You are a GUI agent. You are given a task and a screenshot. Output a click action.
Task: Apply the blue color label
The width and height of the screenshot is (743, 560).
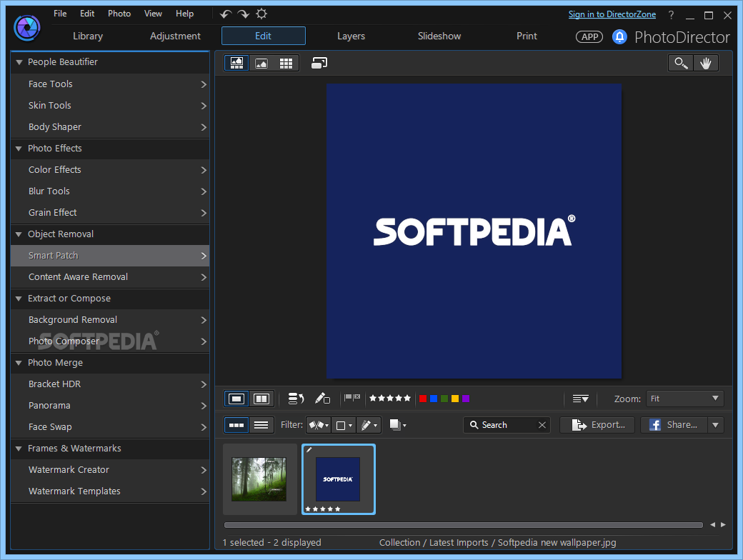(434, 399)
